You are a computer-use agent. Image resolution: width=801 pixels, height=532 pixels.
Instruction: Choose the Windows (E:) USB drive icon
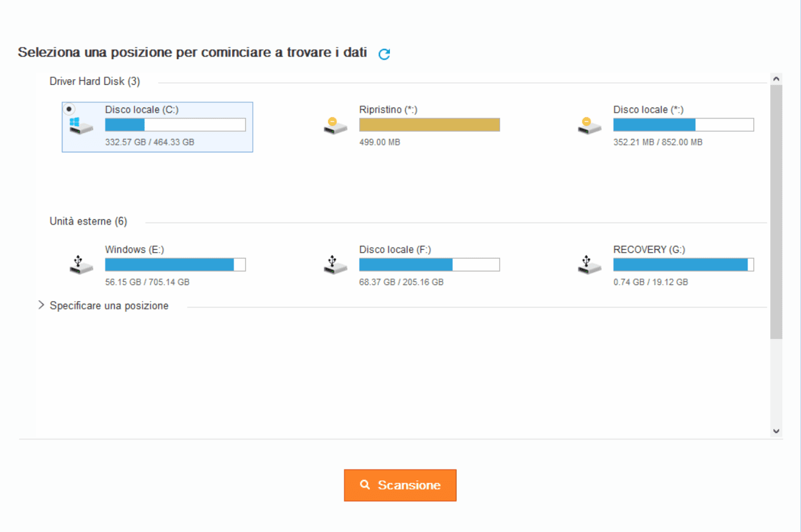(81, 265)
